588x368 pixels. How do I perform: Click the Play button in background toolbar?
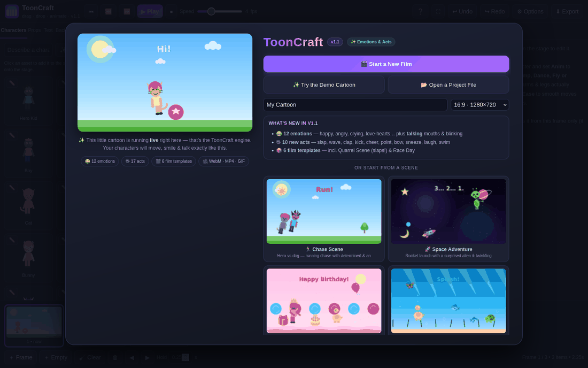[150, 12]
